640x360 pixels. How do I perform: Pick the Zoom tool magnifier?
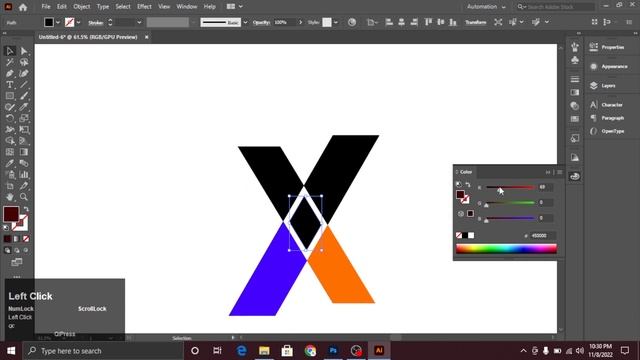tap(24, 197)
